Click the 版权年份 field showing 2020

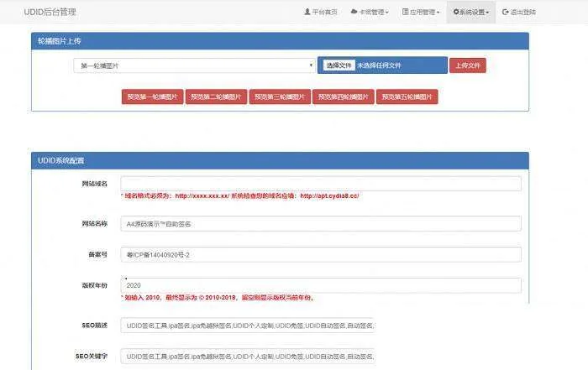[321, 285]
